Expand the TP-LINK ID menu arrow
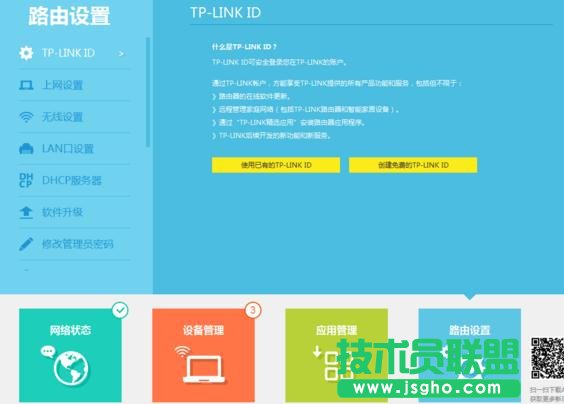Viewport: 564px width, 404px height. (121, 54)
